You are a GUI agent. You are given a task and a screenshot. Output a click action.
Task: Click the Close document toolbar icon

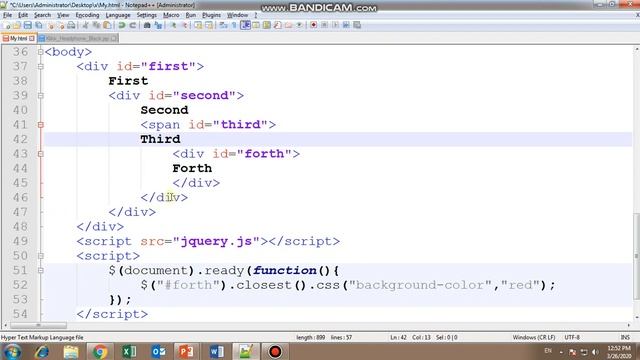click(50, 25)
